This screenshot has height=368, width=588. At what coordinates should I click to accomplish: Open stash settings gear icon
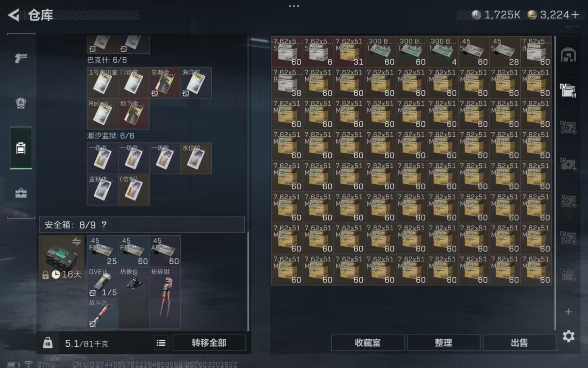point(569,336)
